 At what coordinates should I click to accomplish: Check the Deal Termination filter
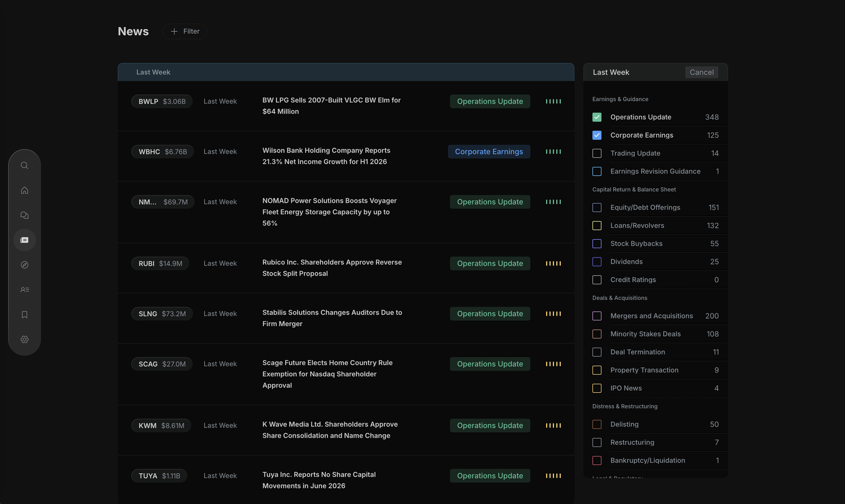(x=597, y=352)
